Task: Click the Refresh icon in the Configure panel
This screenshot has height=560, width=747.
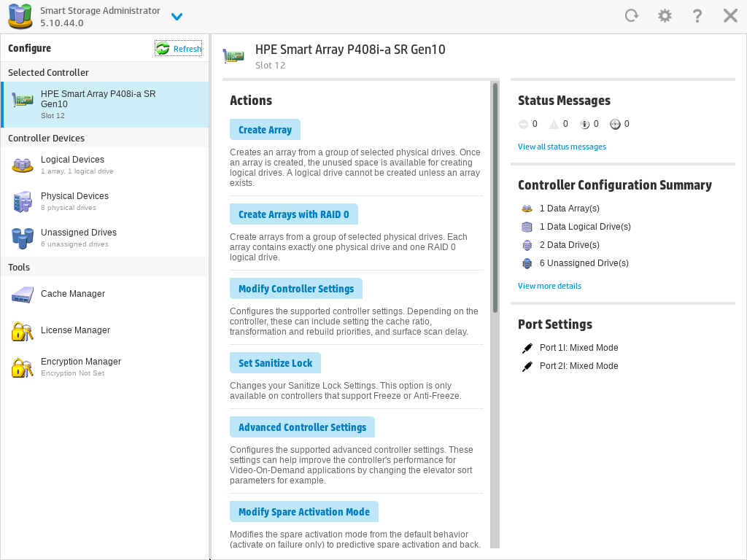Action: (161, 47)
